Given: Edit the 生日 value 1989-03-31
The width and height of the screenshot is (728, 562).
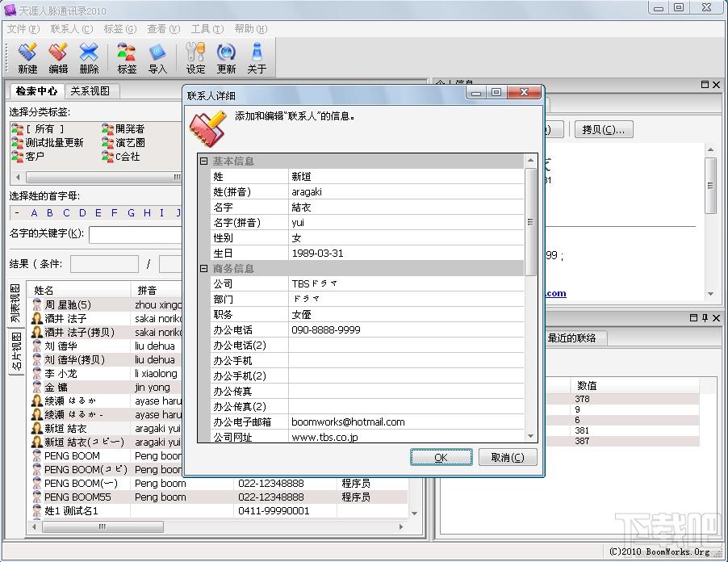Looking at the screenshot, I should click(x=406, y=253).
